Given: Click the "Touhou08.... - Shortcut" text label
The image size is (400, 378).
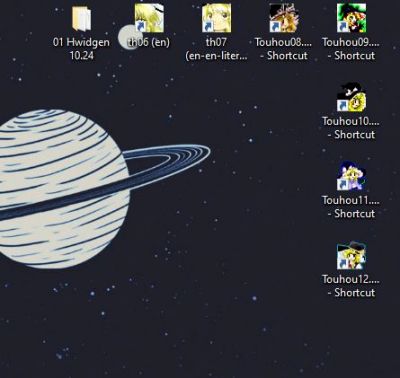Looking at the screenshot, I should point(284,49).
